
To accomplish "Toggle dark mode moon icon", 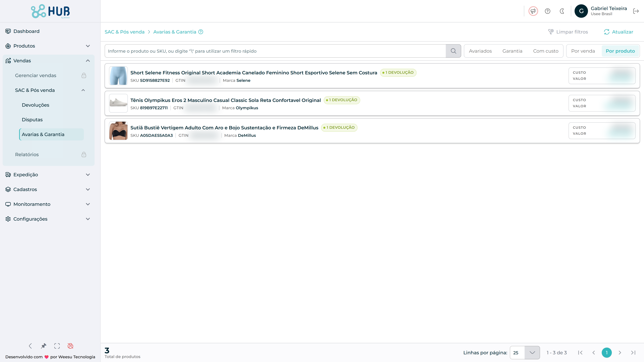I will (x=562, y=11).
